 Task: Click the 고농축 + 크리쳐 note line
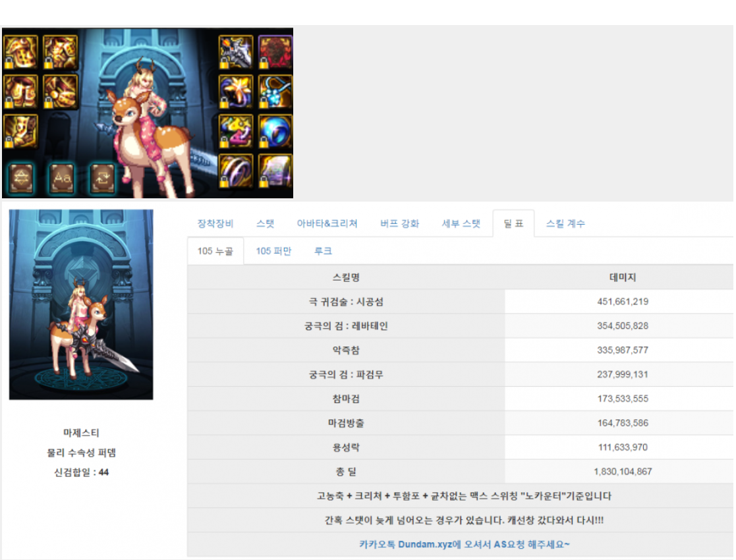[x=465, y=496]
